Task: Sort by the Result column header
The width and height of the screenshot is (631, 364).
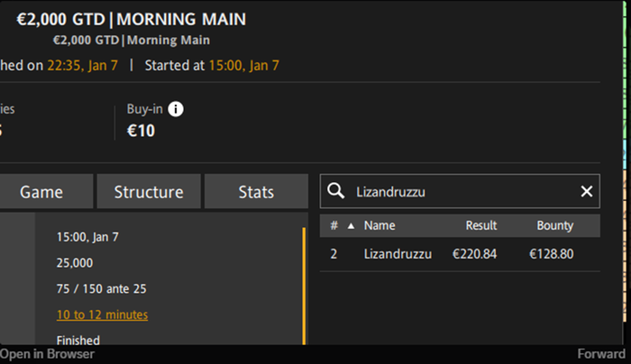Action: coord(481,226)
